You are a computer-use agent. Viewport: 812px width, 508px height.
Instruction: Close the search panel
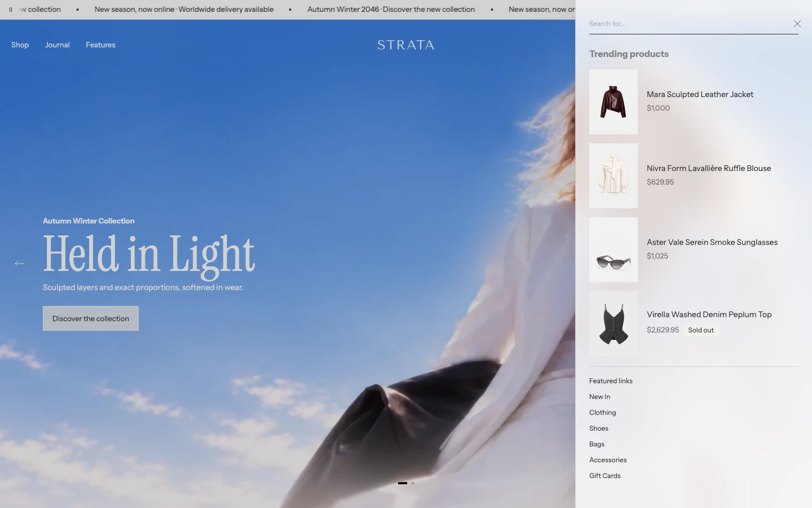point(797,24)
